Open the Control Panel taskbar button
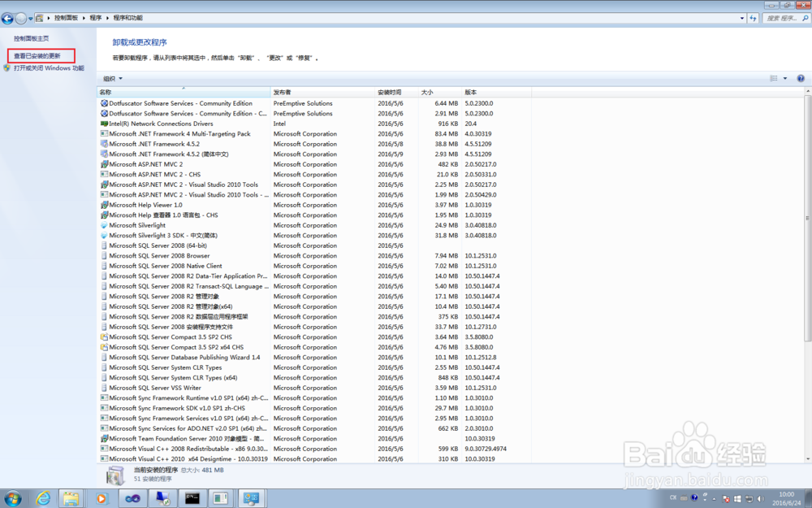812x508 pixels. pyautogui.click(x=252, y=499)
